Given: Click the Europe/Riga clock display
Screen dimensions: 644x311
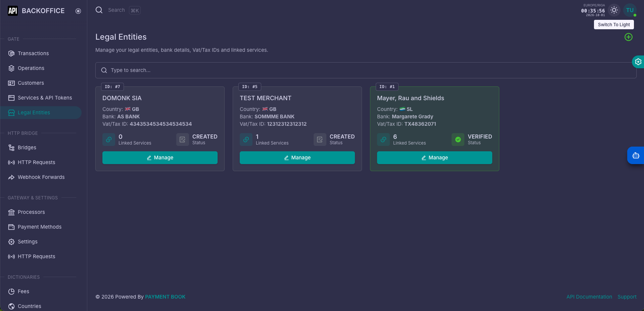Looking at the screenshot, I should point(593,10).
